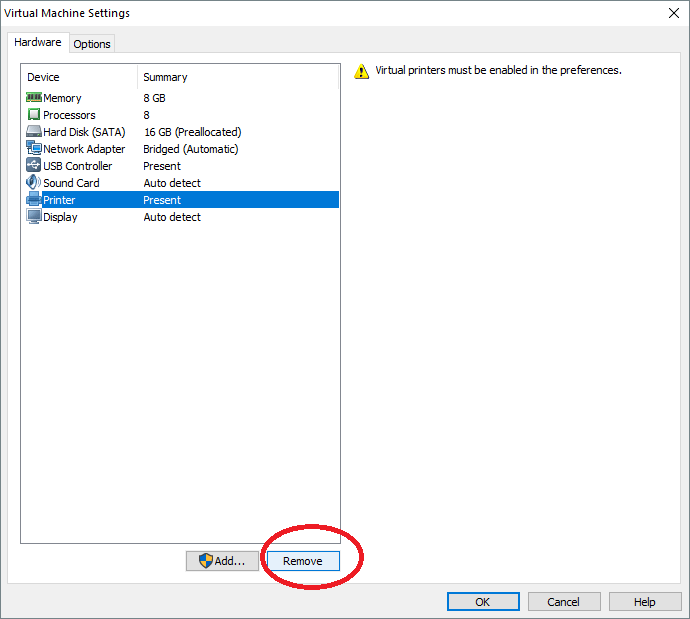The height and width of the screenshot is (619, 690).
Task: Click the Memory device icon
Action: [34, 98]
